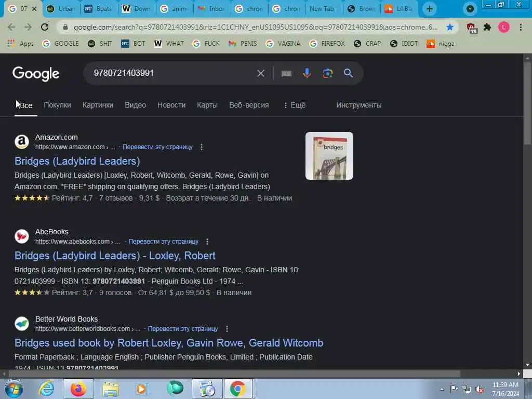Viewport: 532px width, 399px height.
Task: Open Инструменты search tools
Action: [x=358, y=105]
